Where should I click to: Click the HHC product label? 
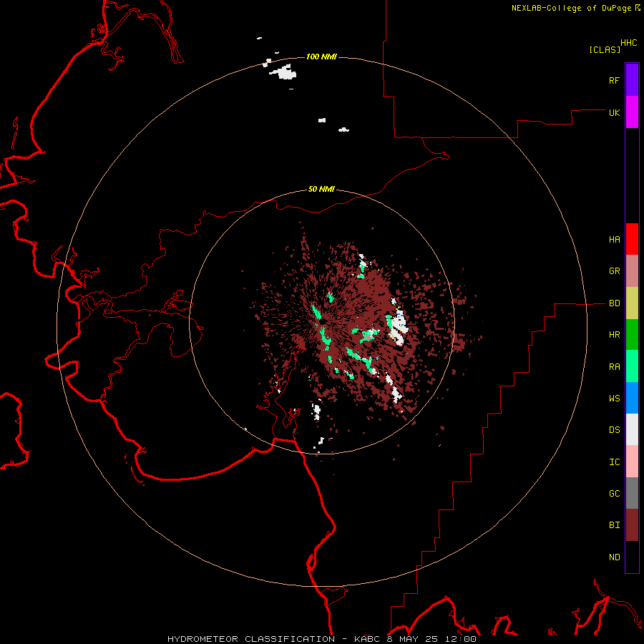629,43
